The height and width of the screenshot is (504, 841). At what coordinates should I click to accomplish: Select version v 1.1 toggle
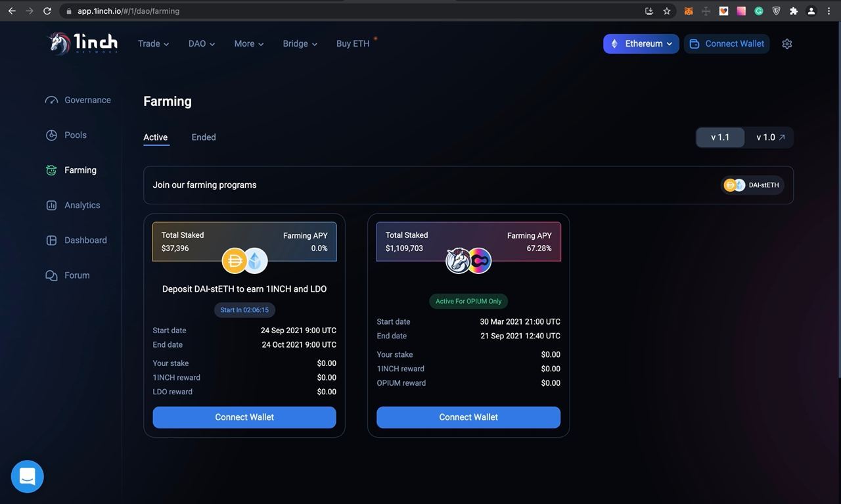click(720, 137)
